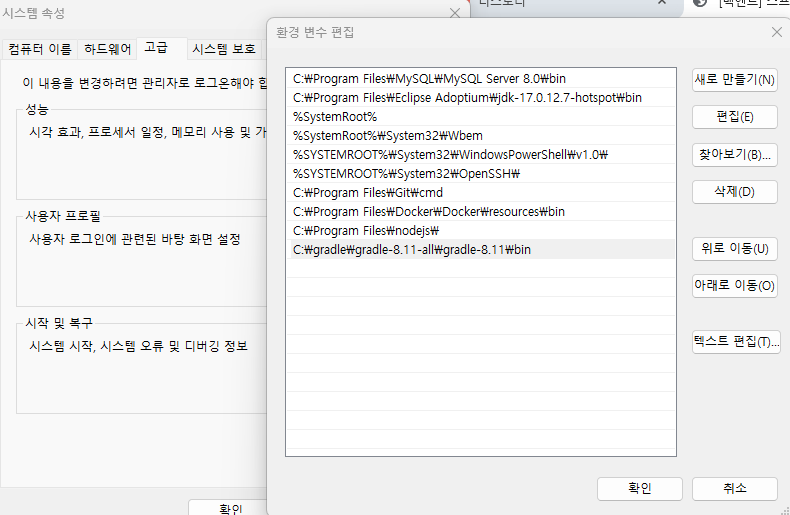
Task: Select the Docker\resources\bin path entry
Action: (x=482, y=212)
